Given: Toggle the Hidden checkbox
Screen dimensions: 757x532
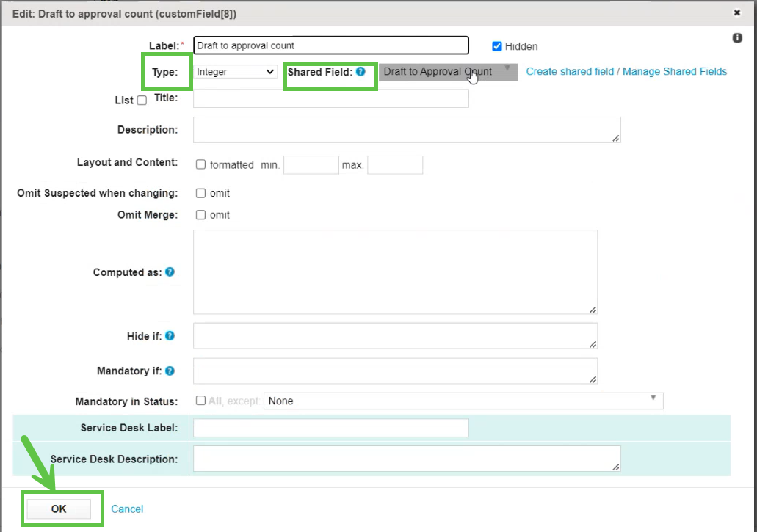Looking at the screenshot, I should [497, 46].
